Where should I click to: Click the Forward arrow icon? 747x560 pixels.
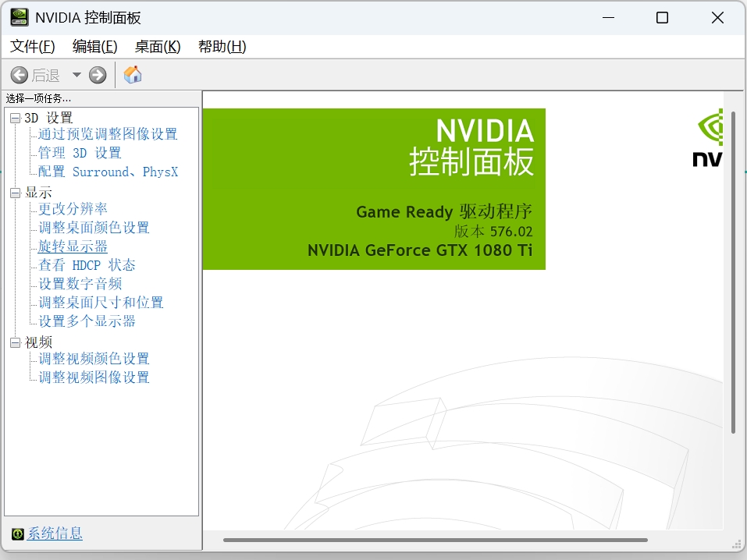(x=98, y=75)
